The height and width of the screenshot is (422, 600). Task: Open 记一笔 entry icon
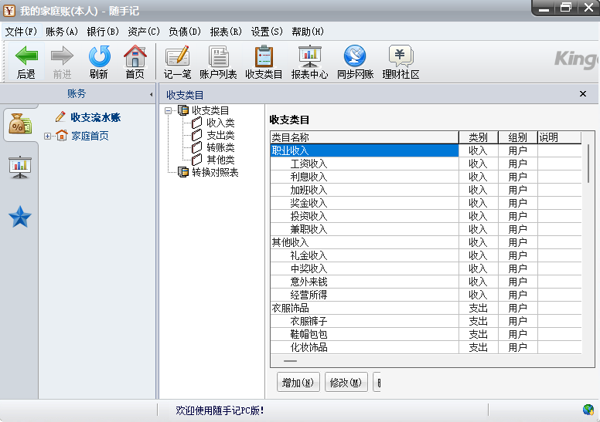177,56
